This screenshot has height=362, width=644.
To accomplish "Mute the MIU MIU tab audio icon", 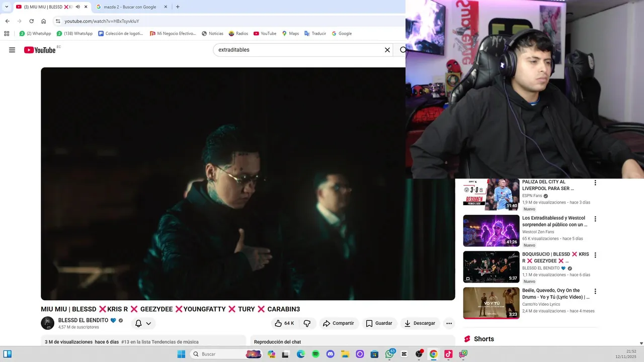I will click(77, 7).
